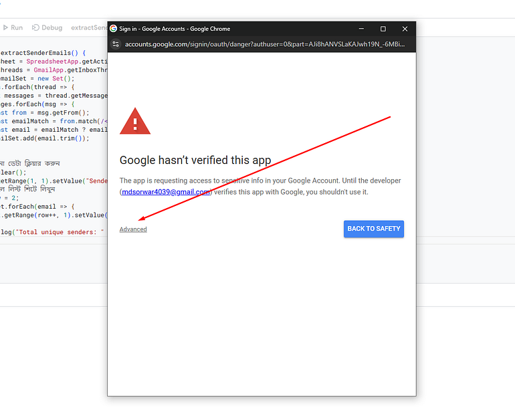
Task: Click the site information icon in the address bar
Action: point(116,44)
